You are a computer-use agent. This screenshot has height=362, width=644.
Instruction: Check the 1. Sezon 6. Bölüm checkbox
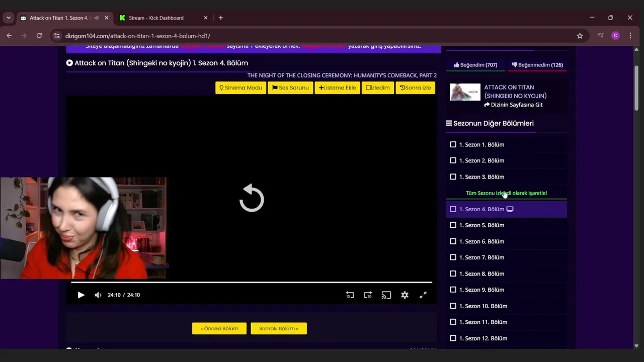[x=453, y=241]
